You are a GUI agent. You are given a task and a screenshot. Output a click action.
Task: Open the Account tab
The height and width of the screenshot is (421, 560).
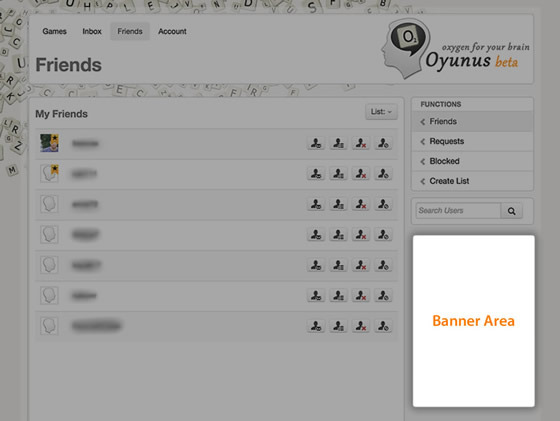[x=172, y=31]
